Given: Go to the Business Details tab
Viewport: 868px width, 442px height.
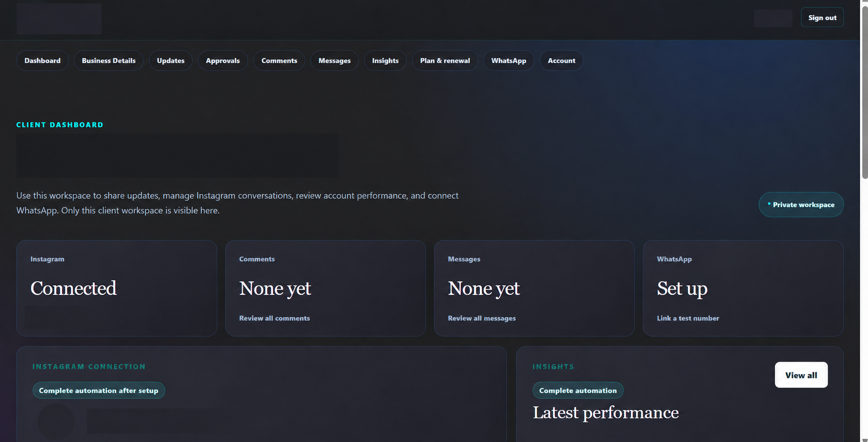Looking at the screenshot, I should coord(109,61).
